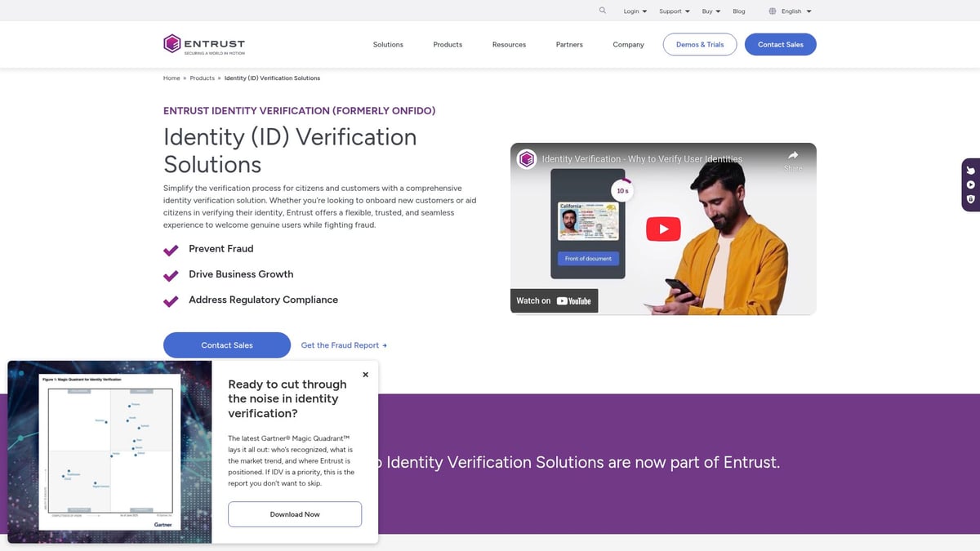
Task: Open Watch on YouTube link
Action: [x=554, y=300]
